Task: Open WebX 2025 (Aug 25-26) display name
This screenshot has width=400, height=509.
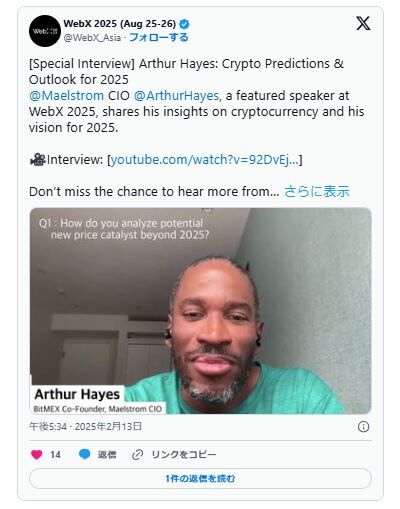Action: 120,24
